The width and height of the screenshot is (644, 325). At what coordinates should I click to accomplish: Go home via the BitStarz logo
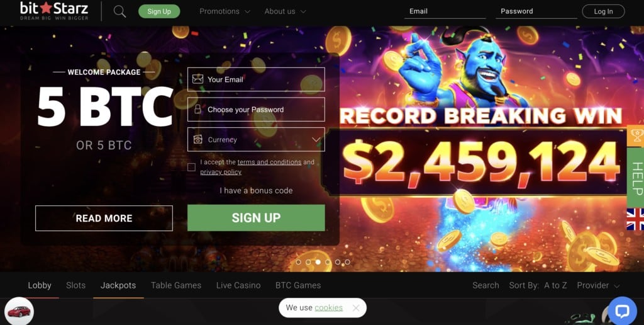[54, 11]
